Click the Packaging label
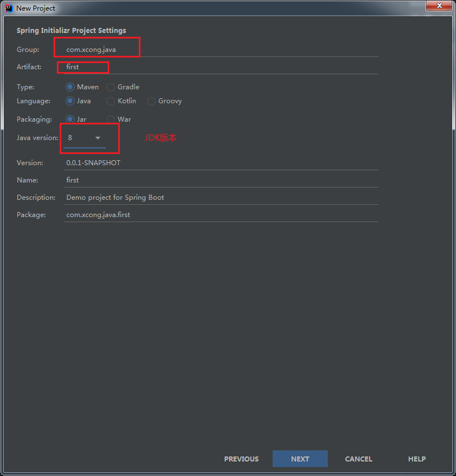456x476 pixels. click(34, 119)
